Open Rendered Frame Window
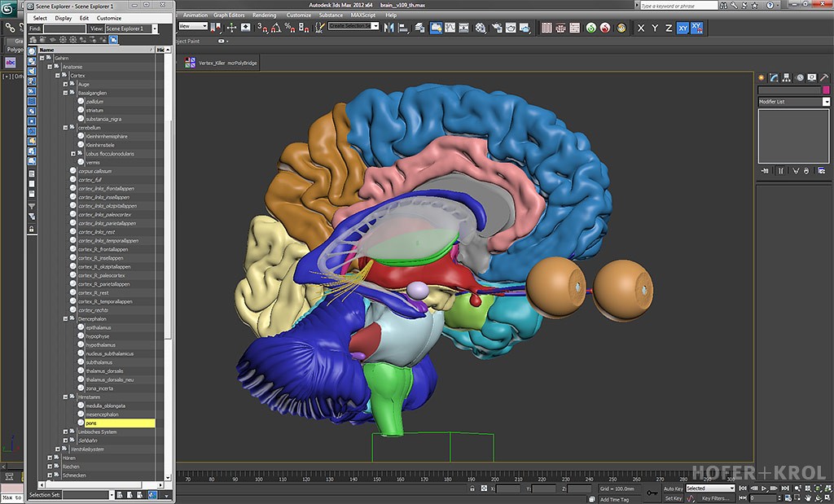 511,28
